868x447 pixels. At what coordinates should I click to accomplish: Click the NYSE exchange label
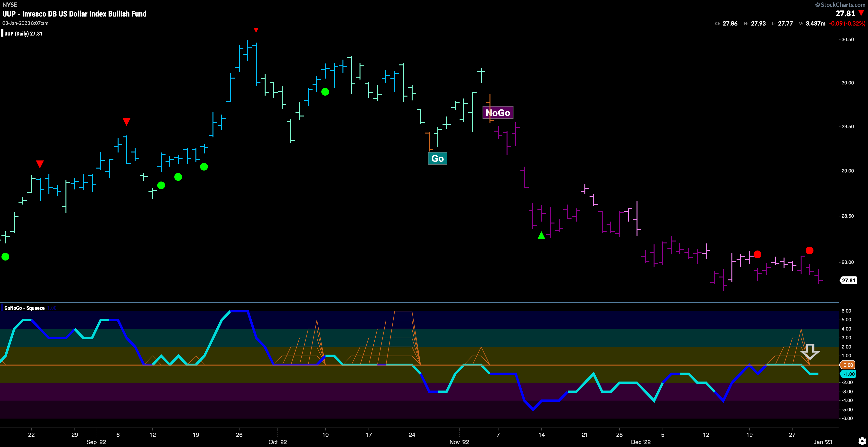[10, 5]
